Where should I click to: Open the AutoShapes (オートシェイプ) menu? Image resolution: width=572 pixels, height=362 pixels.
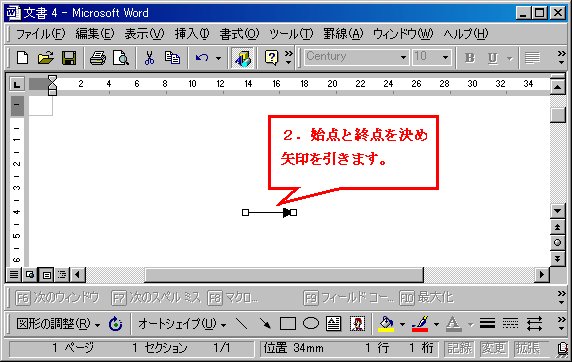click(x=182, y=324)
